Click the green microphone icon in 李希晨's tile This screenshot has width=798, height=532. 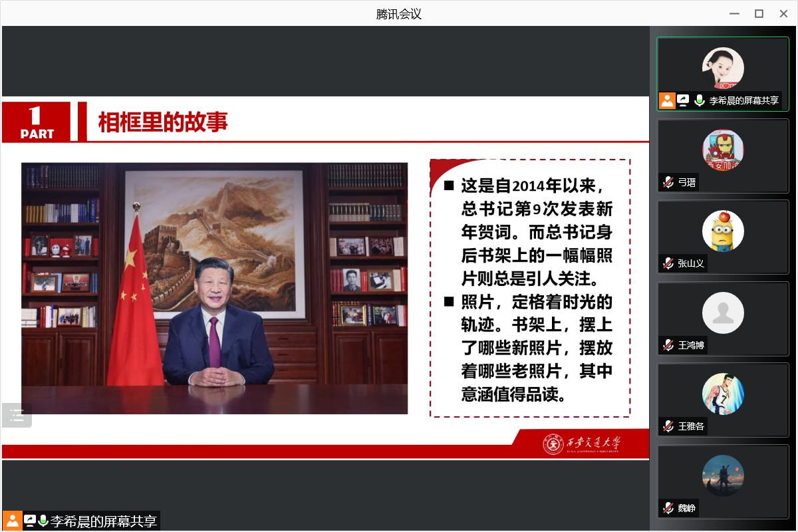point(699,100)
